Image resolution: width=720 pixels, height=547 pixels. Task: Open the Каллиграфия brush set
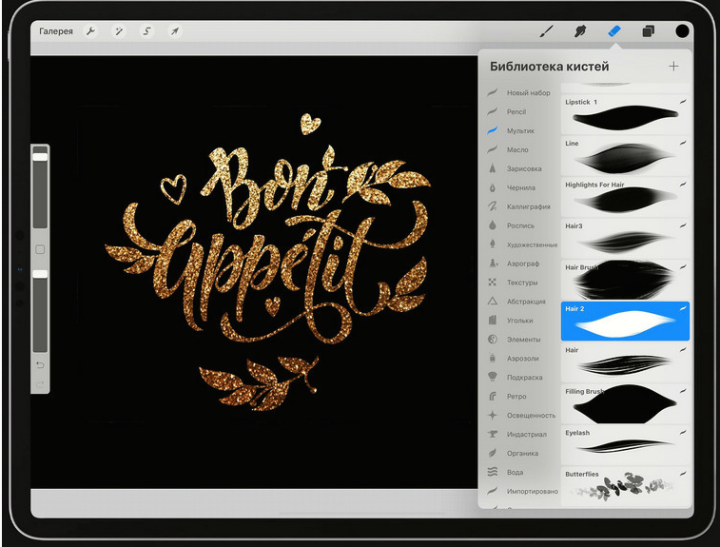pos(528,207)
